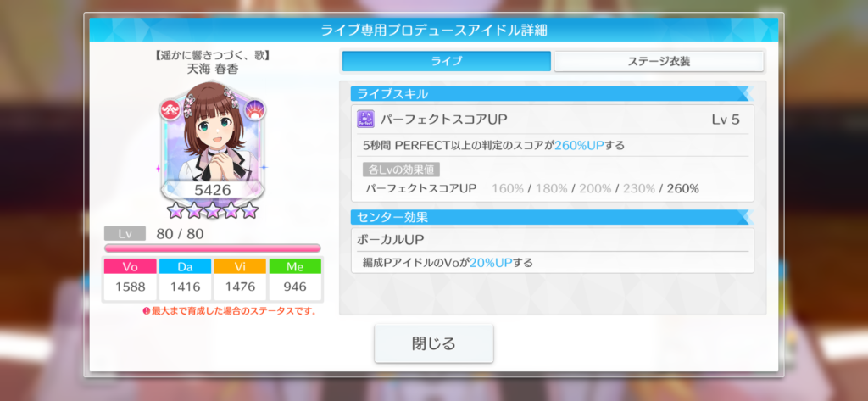This screenshot has height=401, width=868.
Task: Click the sunrise badge at portrait top-right
Action: pos(255,109)
